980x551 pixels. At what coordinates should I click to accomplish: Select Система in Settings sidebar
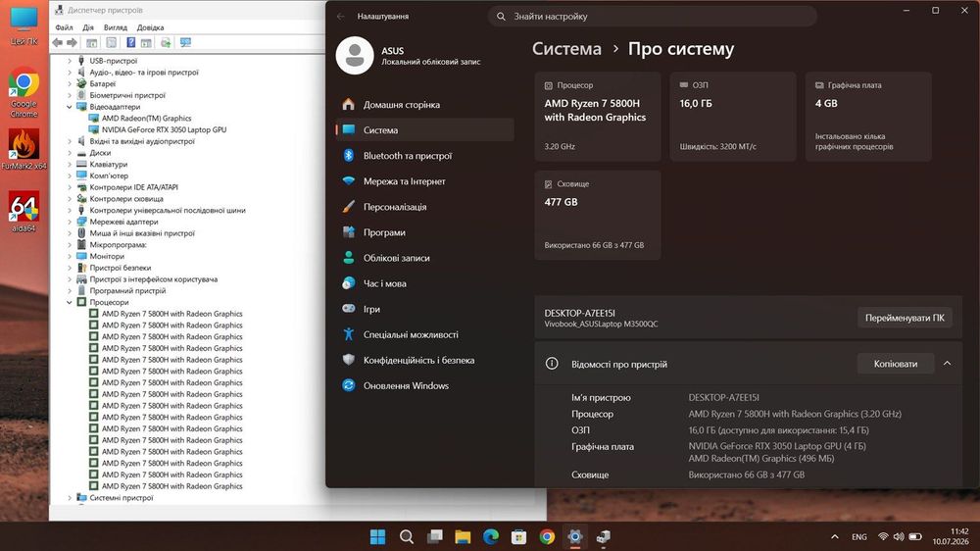coord(424,130)
